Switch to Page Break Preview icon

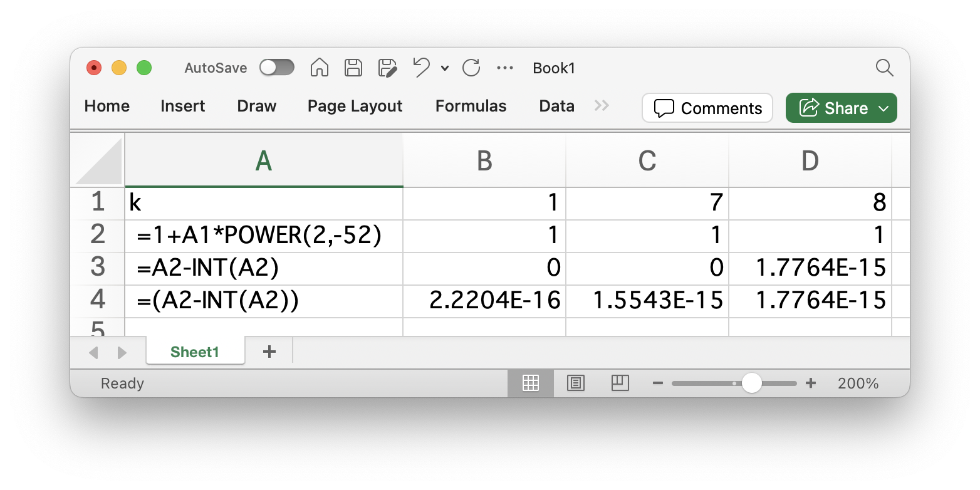click(620, 383)
